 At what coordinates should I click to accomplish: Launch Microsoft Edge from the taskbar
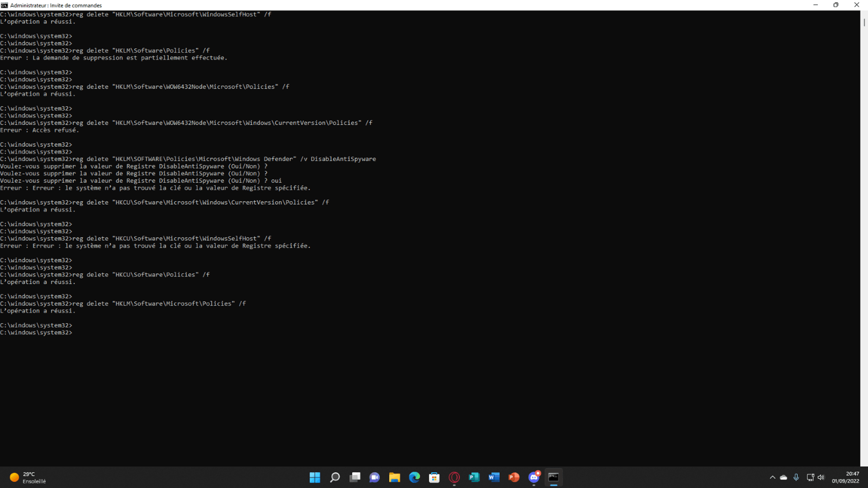pyautogui.click(x=414, y=477)
